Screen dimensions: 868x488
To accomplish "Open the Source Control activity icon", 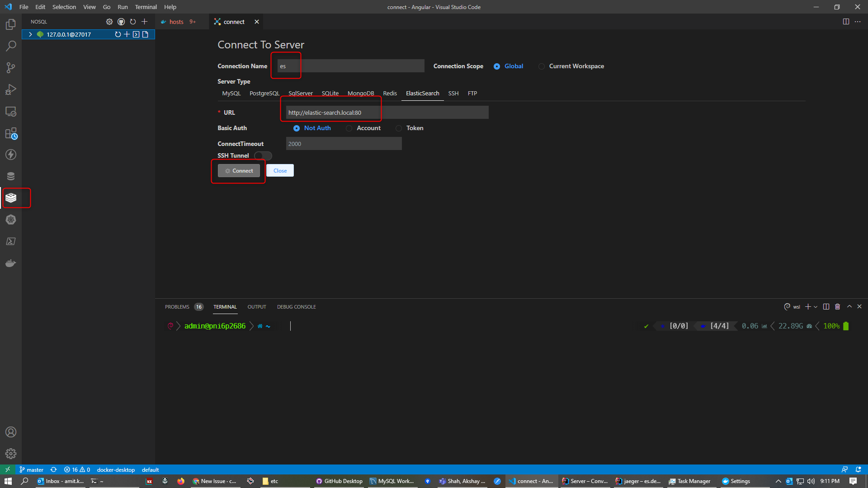I will coord(11,68).
